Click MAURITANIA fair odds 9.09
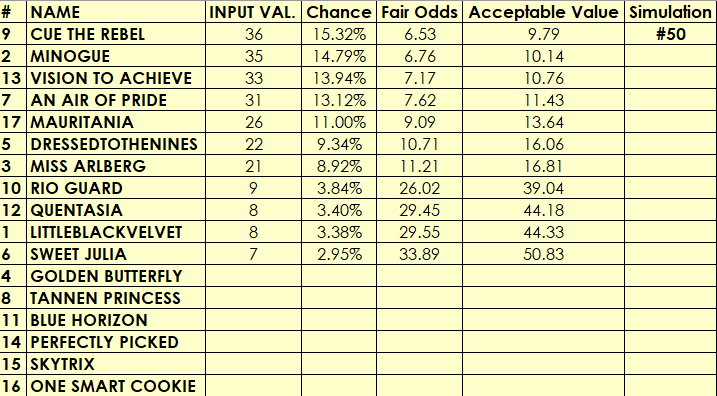Image resolution: width=717 pixels, height=396 pixels. (419, 122)
